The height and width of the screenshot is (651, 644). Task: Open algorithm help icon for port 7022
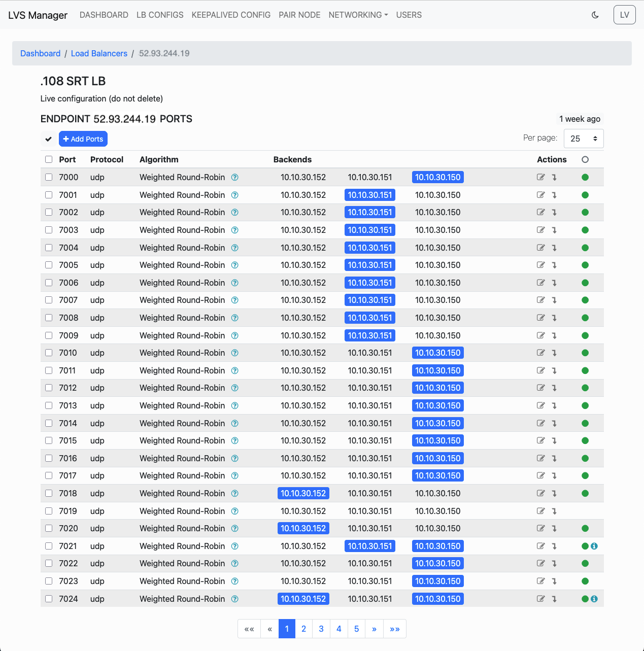coord(234,563)
